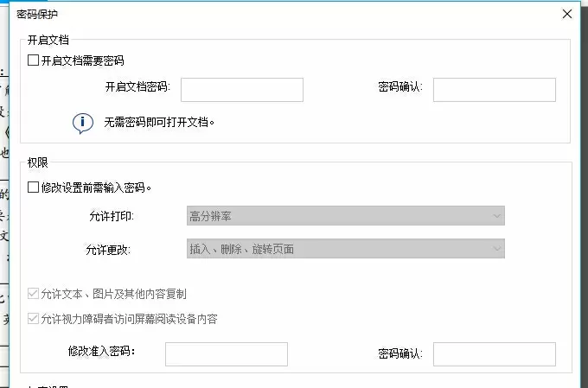Click the 修改准入密码 input field

pos(226,353)
